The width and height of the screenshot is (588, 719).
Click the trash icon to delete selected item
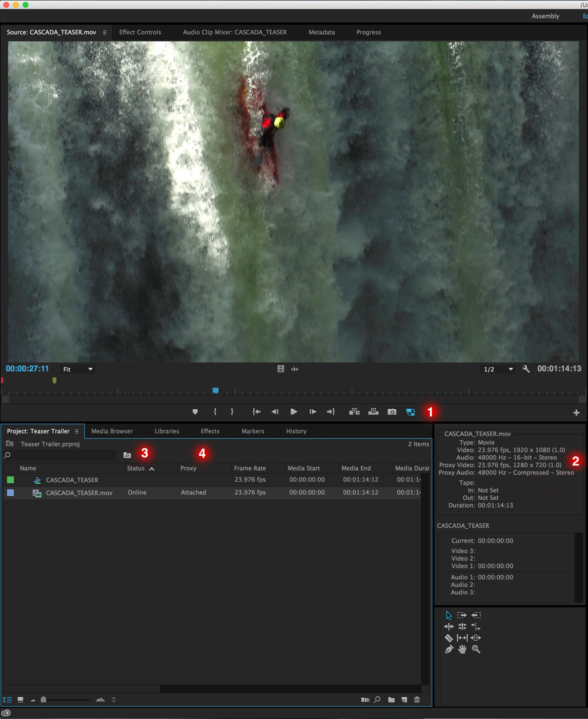click(x=417, y=700)
